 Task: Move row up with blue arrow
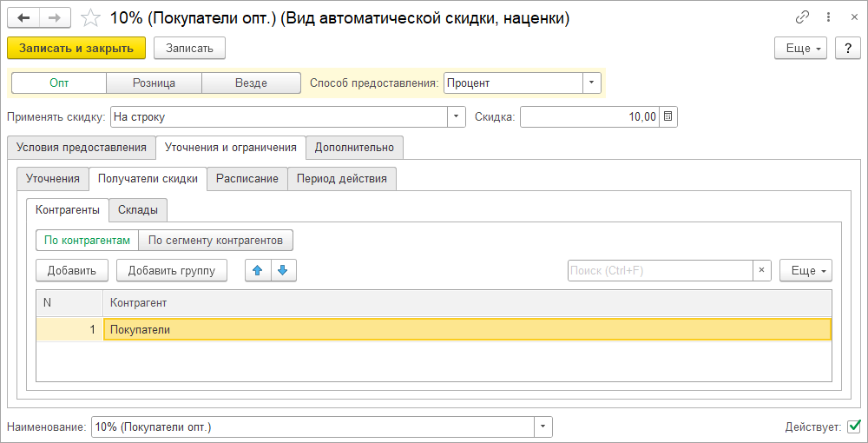(258, 270)
